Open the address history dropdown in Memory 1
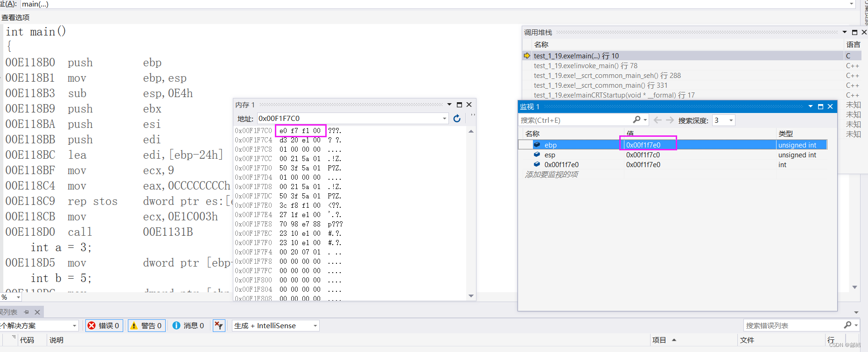This screenshot has width=868, height=352. (445, 119)
